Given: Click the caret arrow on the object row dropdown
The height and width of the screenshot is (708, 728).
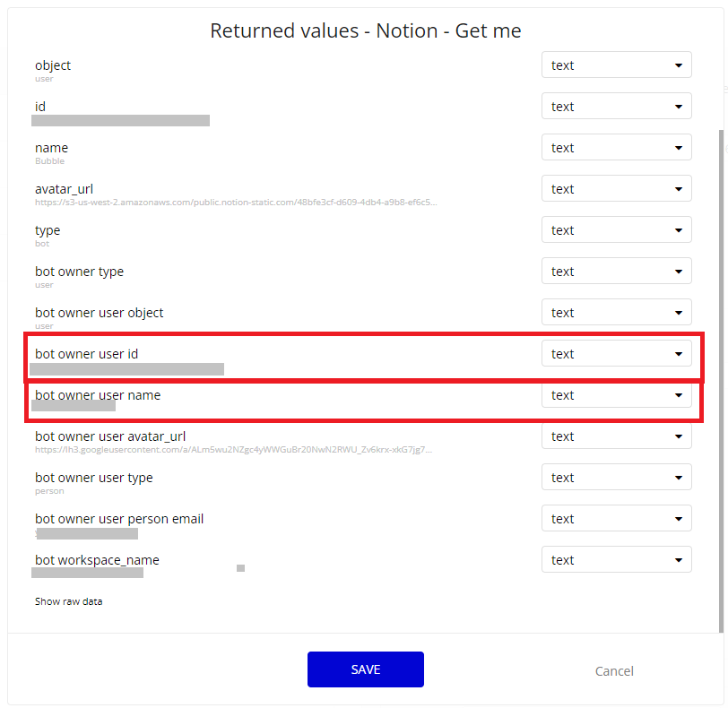Looking at the screenshot, I should pyautogui.click(x=679, y=65).
